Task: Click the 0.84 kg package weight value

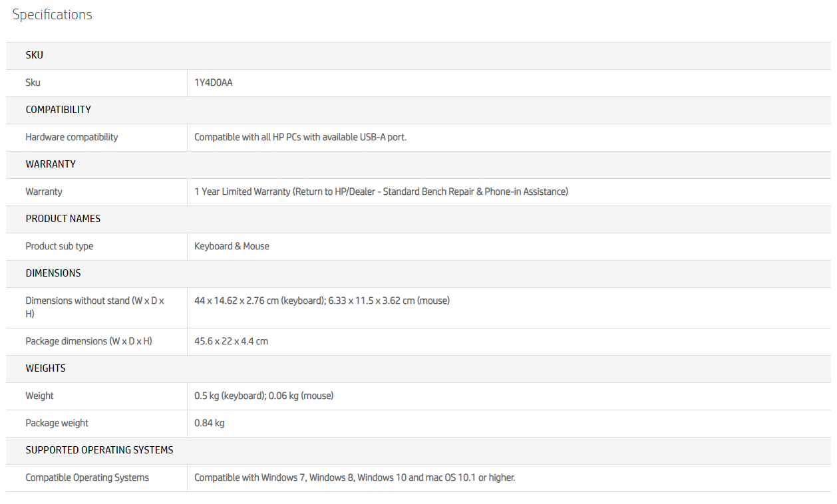Action: click(x=209, y=423)
